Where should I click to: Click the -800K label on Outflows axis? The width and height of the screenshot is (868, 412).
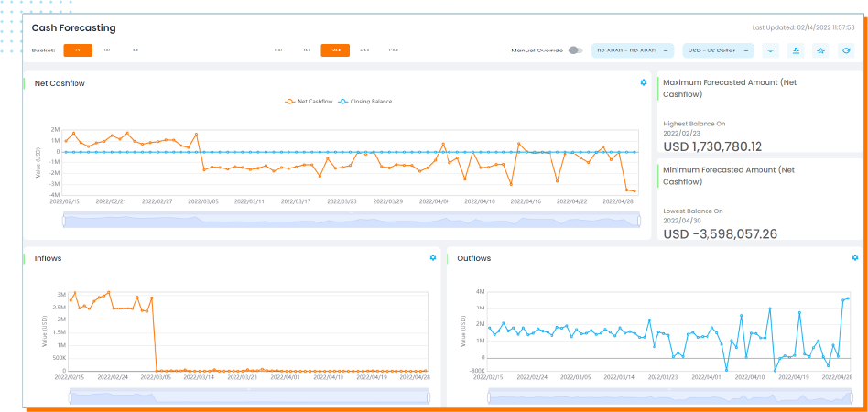[476, 370]
